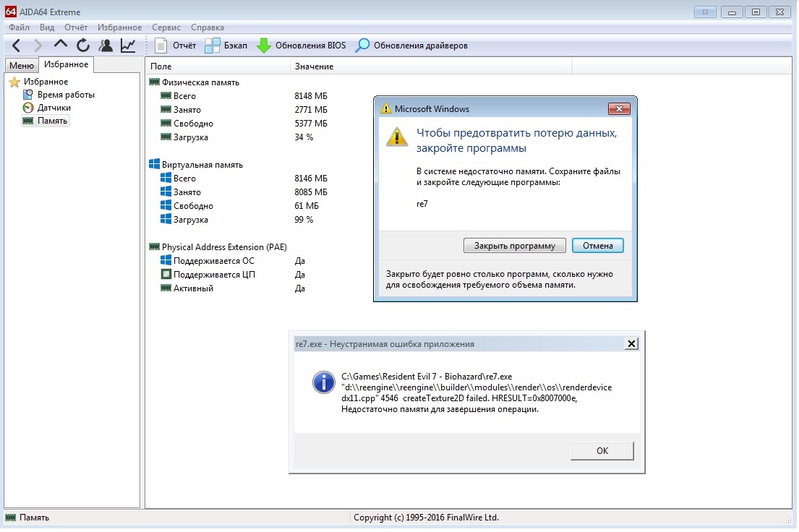Select the Избранное root tree node
The height and width of the screenshot is (532, 799).
click(39, 82)
